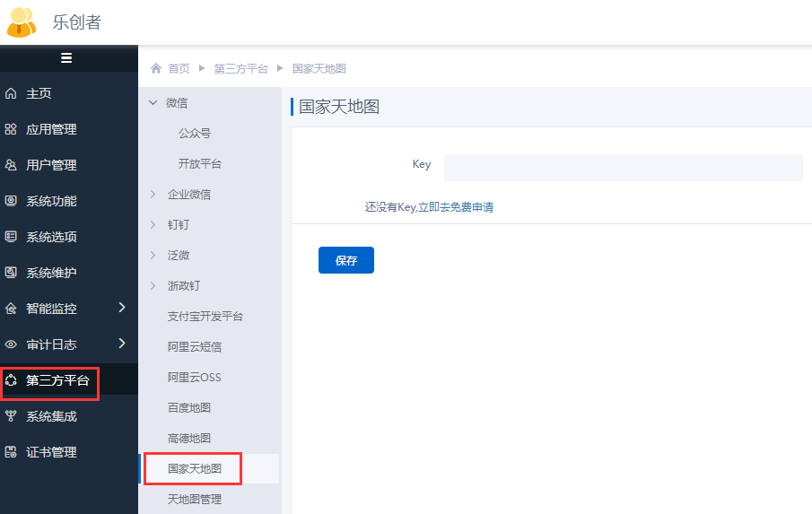Go to 第三方平台 in the breadcrumb
The height and width of the screenshot is (514, 812).
coord(240,69)
